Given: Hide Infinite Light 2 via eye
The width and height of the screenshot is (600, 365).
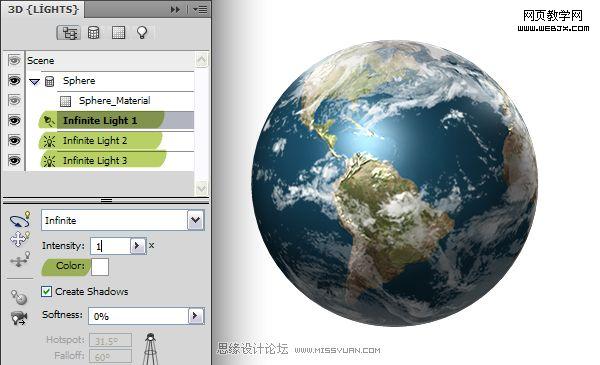Looking at the screenshot, I should coord(14,140).
